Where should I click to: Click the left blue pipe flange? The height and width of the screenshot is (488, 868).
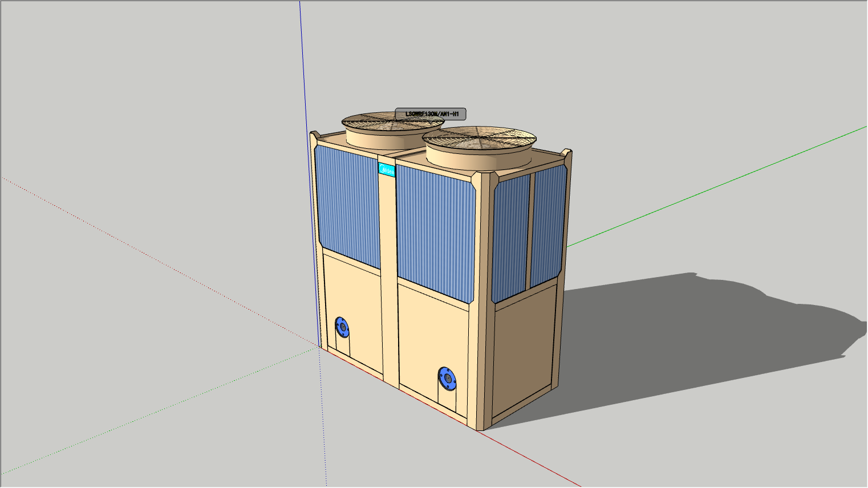(x=342, y=327)
